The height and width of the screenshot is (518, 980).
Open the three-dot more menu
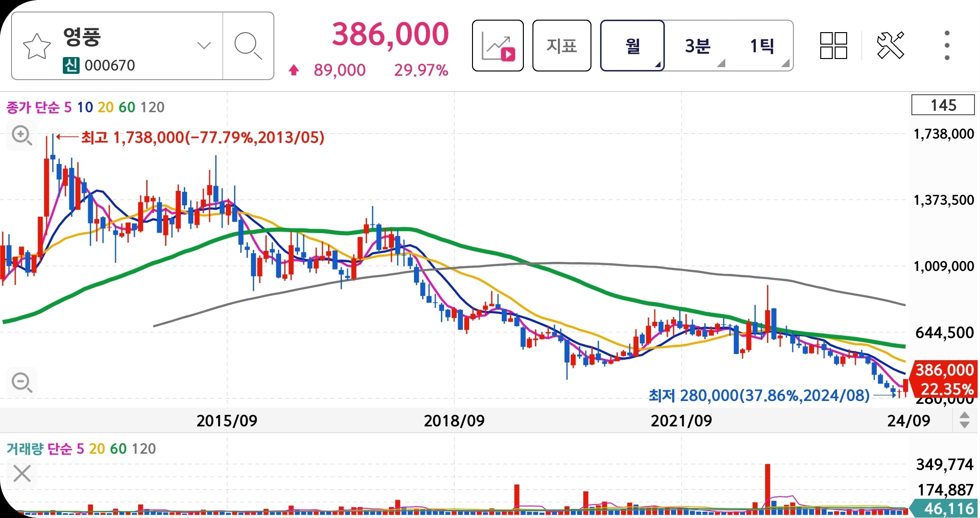pos(947,46)
